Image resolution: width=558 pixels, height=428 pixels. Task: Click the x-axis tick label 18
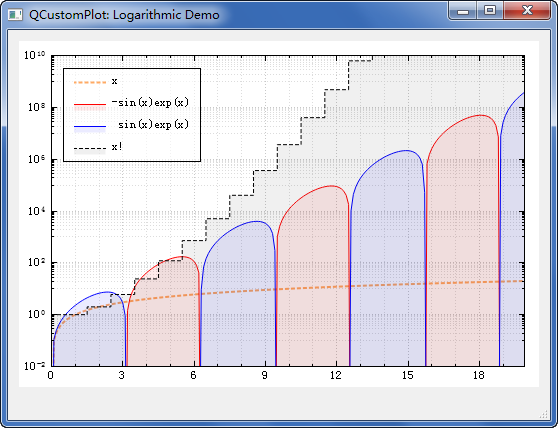479,376
